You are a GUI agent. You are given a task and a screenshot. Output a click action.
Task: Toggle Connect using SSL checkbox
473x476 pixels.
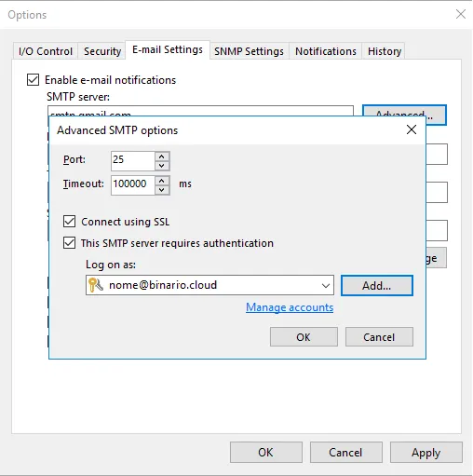(69, 222)
